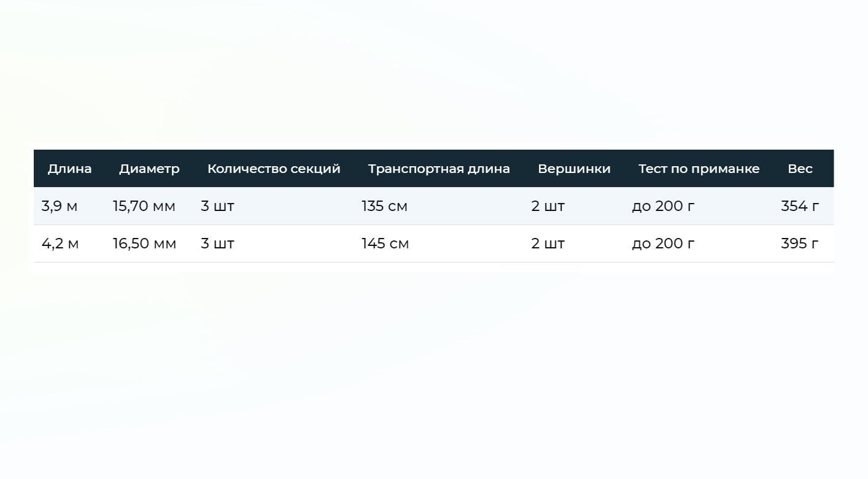The width and height of the screenshot is (868, 479).
Task: Select the 145 см transport length cell
Action: tap(385, 243)
